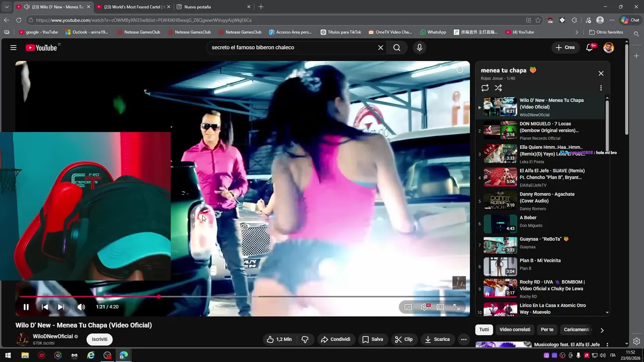This screenshot has height=362, width=644.
Task: Open player settings gear
Action: click(x=425, y=307)
